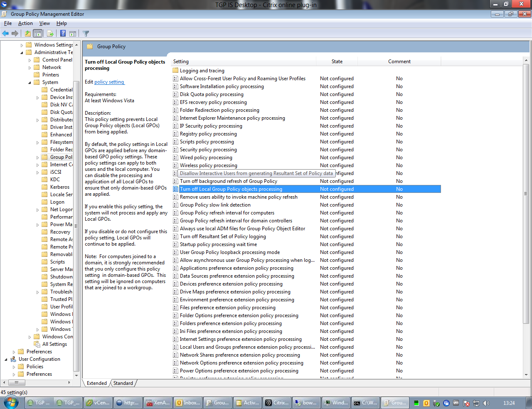Collapse the System tree node
The image size is (532, 409).
point(30,83)
